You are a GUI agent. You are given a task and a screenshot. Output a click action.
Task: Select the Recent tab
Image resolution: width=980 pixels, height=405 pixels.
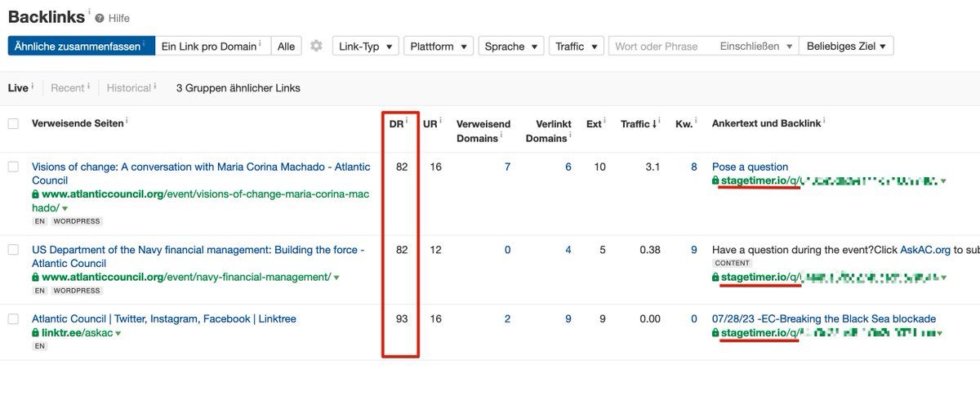[x=67, y=88]
